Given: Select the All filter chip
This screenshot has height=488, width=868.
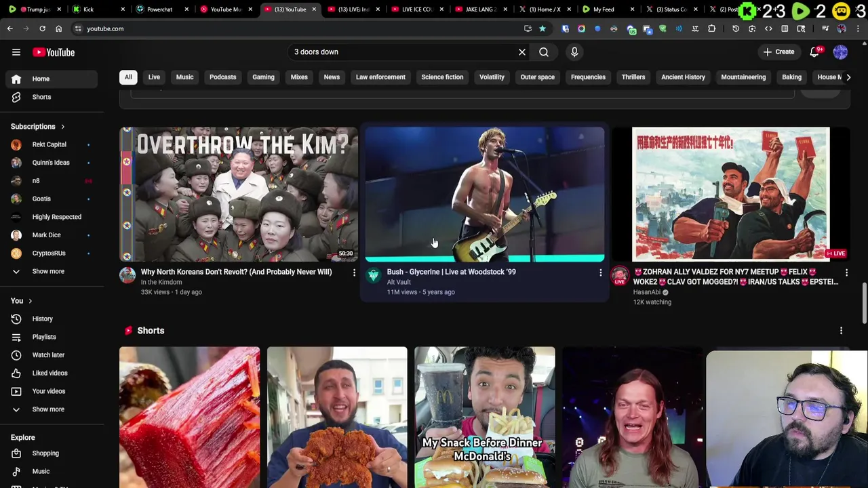Looking at the screenshot, I should pyautogui.click(x=128, y=77).
